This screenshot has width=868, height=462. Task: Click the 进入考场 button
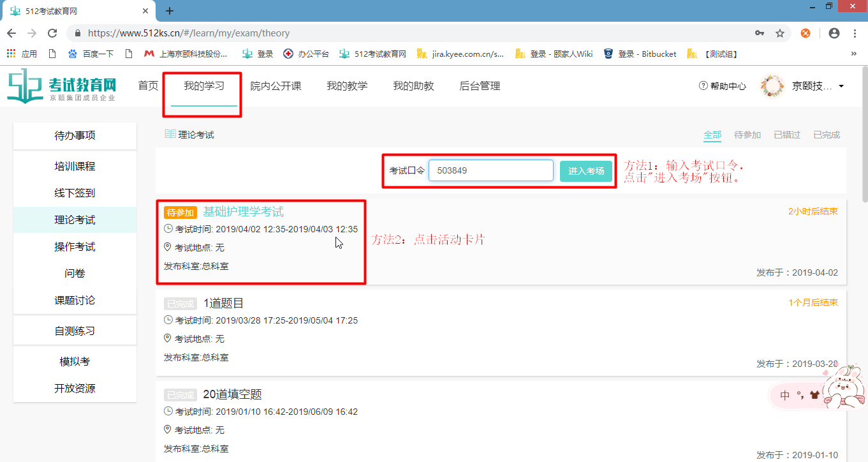586,171
